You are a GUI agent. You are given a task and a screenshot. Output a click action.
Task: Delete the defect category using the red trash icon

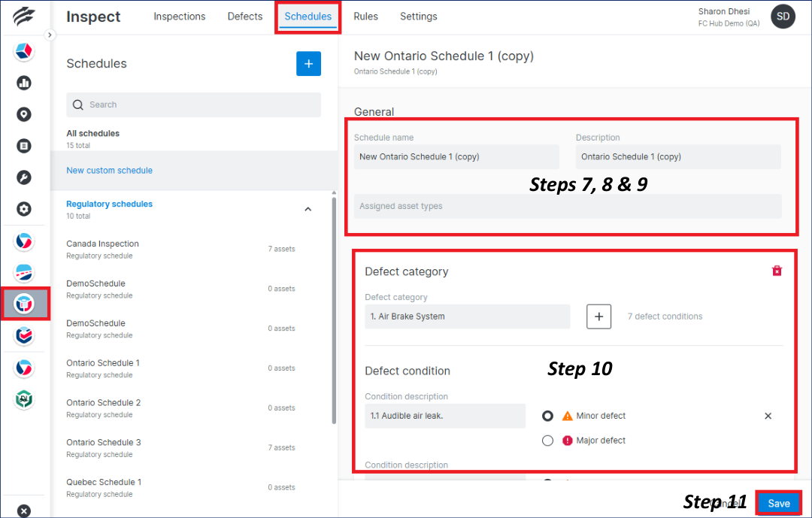777,271
